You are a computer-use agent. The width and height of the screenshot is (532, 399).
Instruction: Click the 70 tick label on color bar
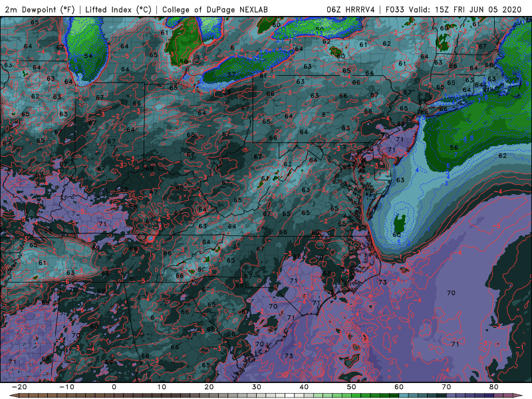[x=446, y=387]
